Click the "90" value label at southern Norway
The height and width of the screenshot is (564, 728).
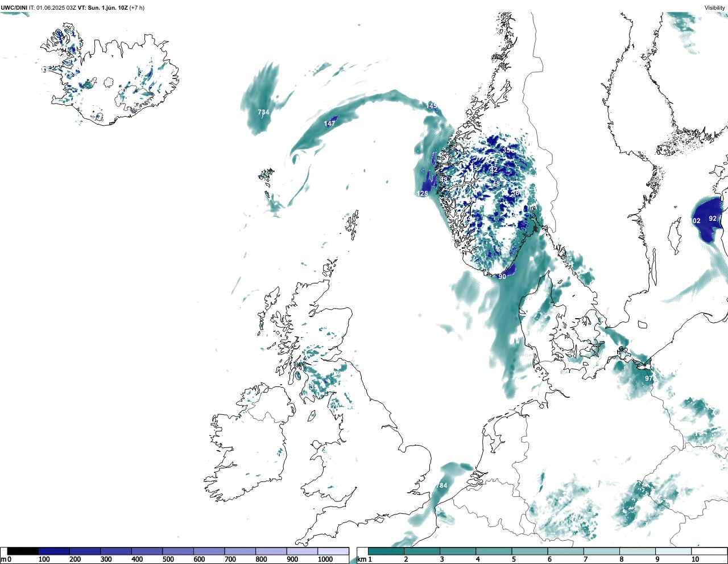(502, 277)
